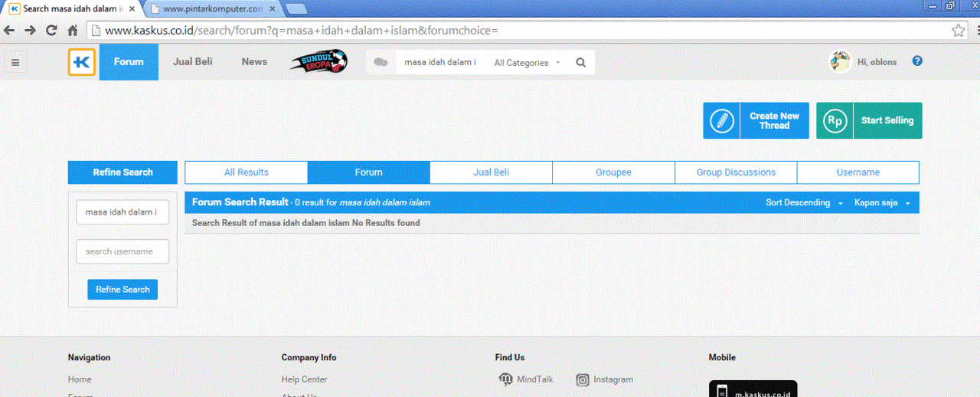
Task: Open the Kapan saja dropdown
Action: pos(882,202)
